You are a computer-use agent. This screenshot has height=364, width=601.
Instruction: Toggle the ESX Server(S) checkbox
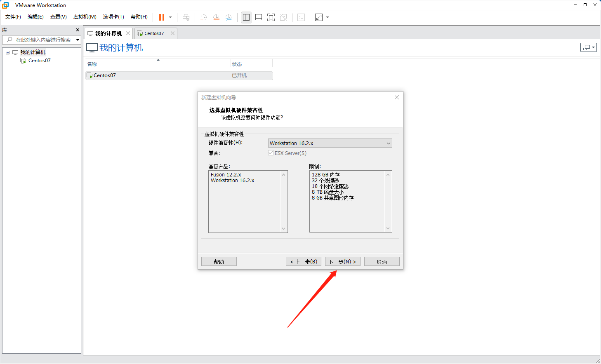pos(271,153)
